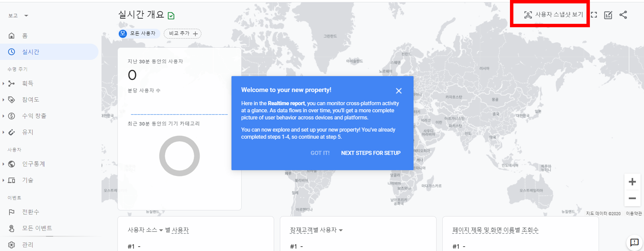
Task: Enter fullscreen with the expand icon
Action: [594, 15]
